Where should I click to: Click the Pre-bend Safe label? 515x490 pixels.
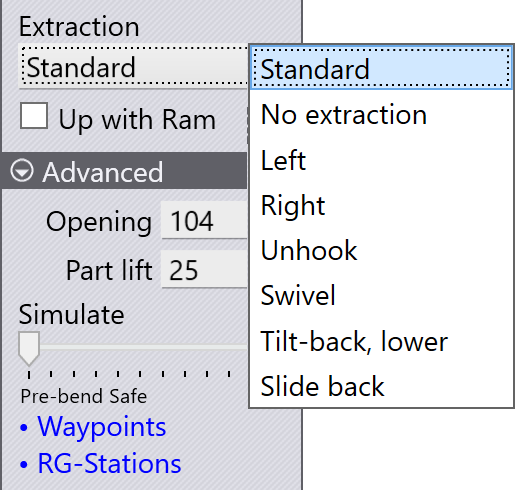tap(84, 396)
